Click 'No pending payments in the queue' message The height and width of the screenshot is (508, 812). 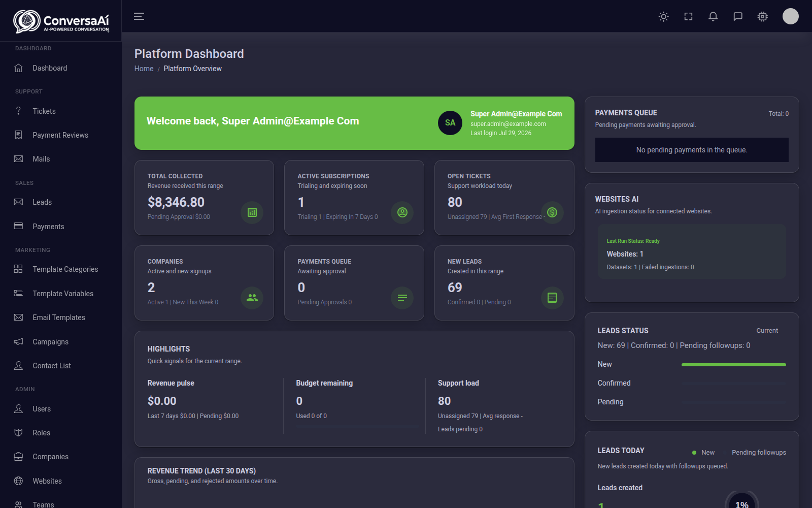click(x=692, y=150)
